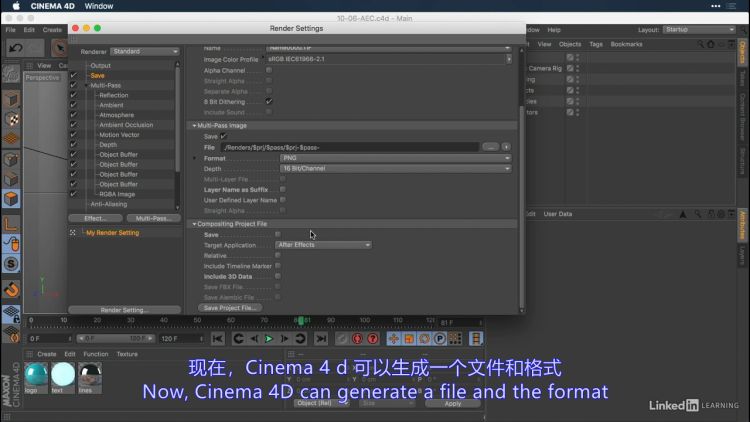The height and width of the screenshot is (422, 750).
Task: Enable the Alpha Channel checkbox
Action: pos(269,70)
